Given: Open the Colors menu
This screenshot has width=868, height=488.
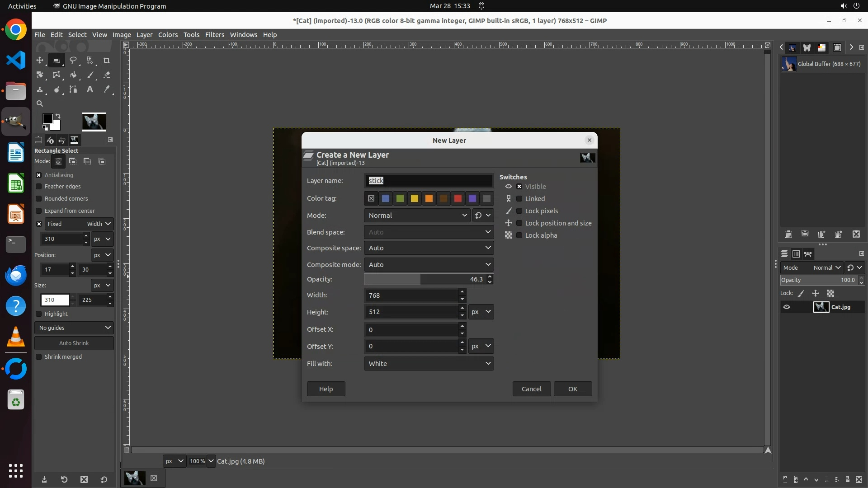Looking at the screenshot, I should pyautogui.click(x=168, y=35).
